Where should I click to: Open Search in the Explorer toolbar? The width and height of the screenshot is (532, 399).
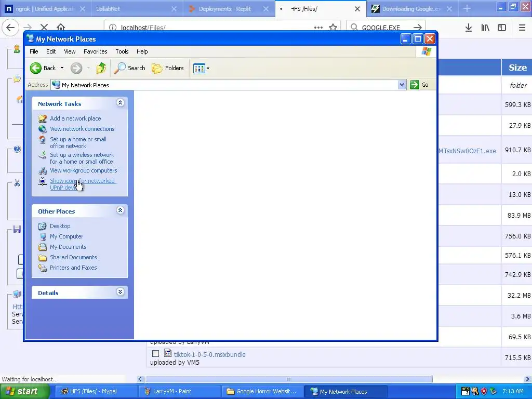(x=129, y=68)
